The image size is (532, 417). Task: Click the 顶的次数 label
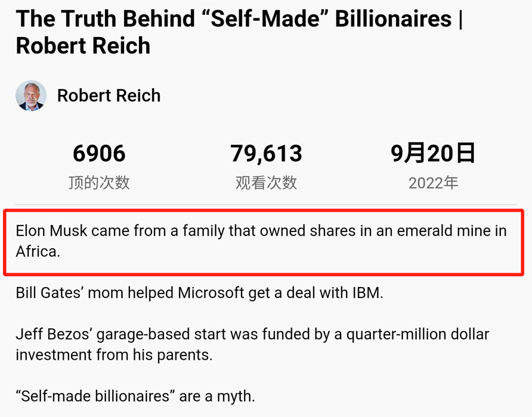[99, 183]
